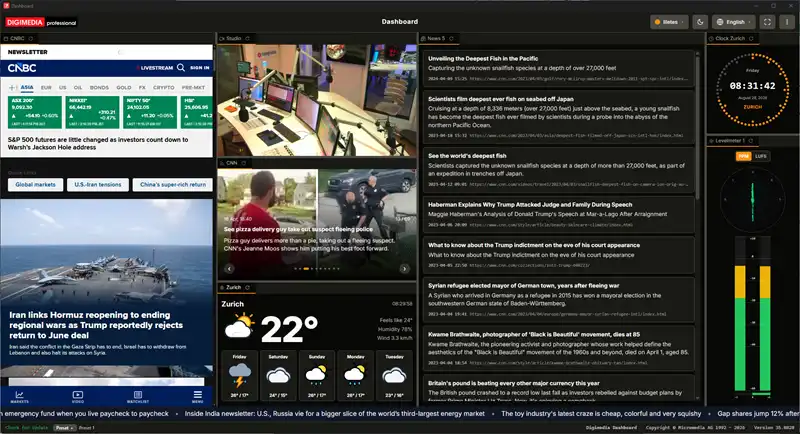Click China's super-rich return quick link
Viewport: 800px width, 434px height.
pos(172,185)
